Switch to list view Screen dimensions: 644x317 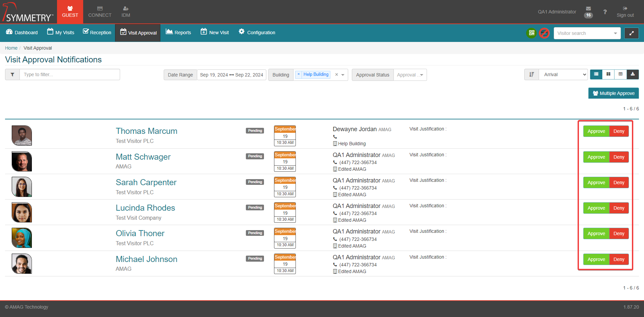(x=596, y=74)
